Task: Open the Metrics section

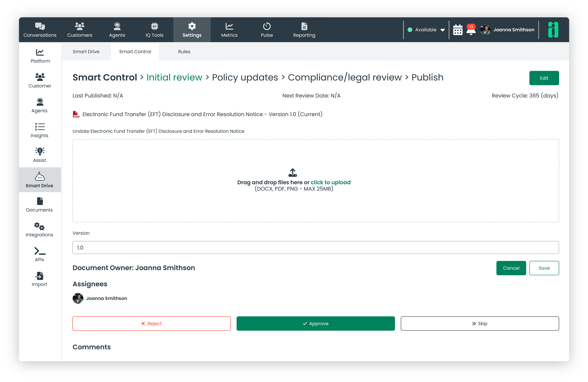Action: [x=229, y=30]
